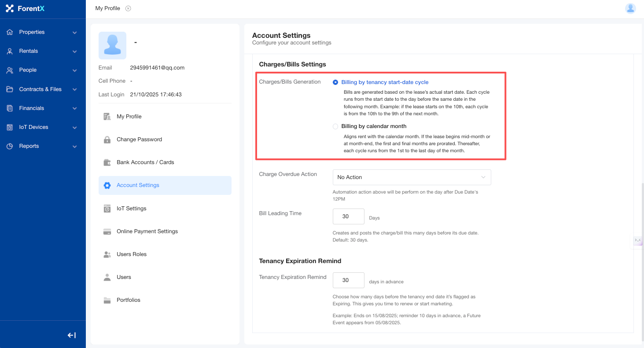
Task: Expand the Financials sidebar menu
Action: click(43, 108)
